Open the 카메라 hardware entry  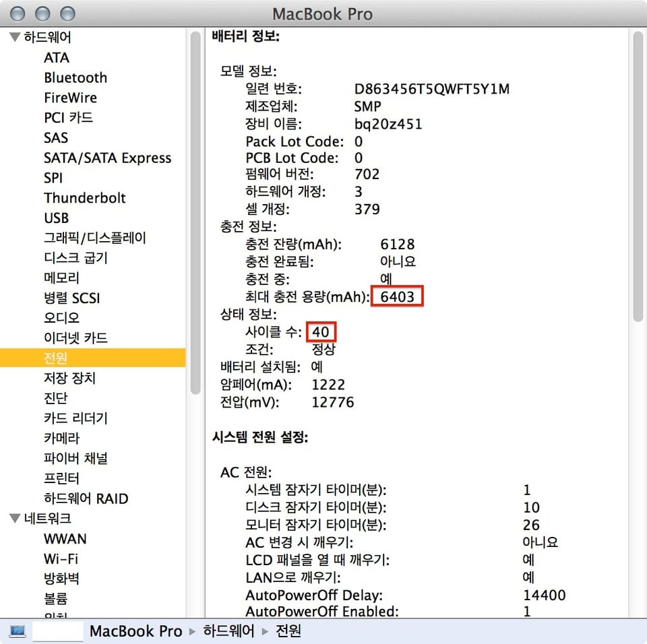coord(61,438)
